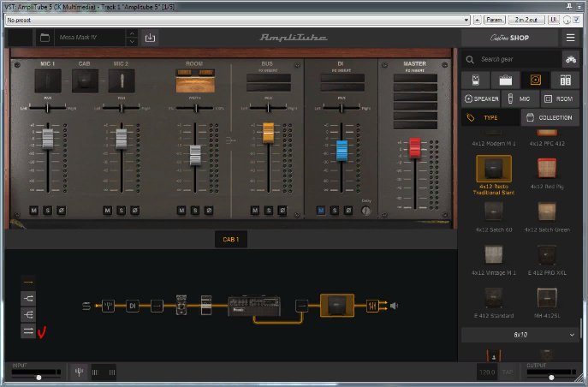This screenshot has height=387, width=588.
Task: Expand the 6x10 cabinet section
Action: click(520, 335)
